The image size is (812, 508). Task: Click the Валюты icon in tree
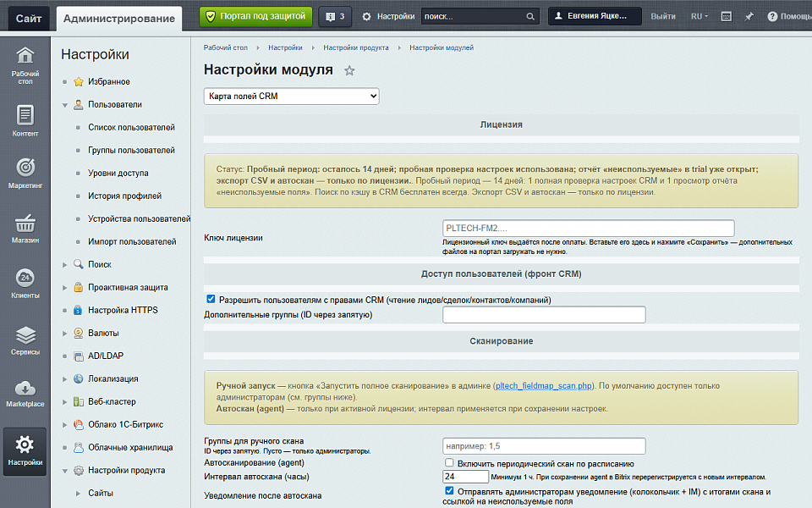point(78,333)
